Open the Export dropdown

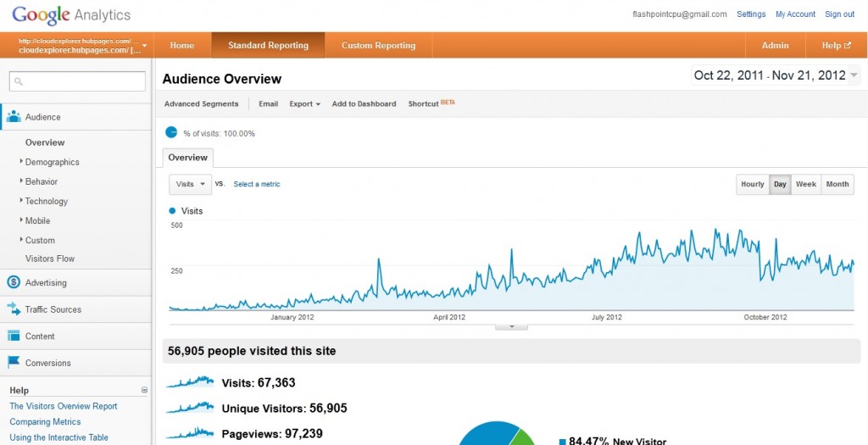[304, 103]
